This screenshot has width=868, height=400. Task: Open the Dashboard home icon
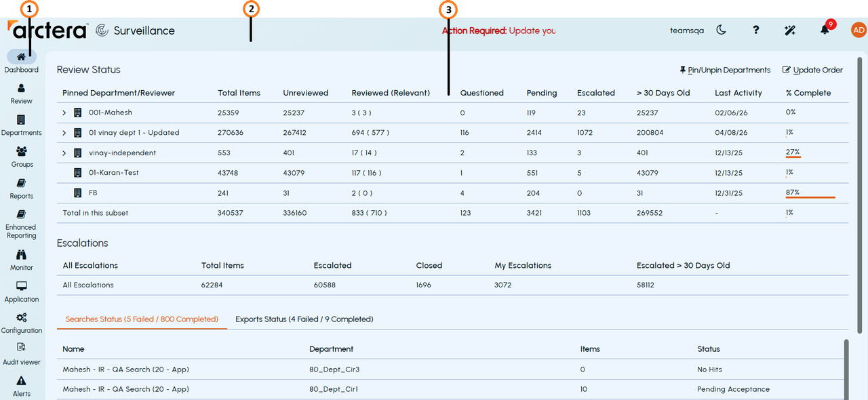coord(21,57)
